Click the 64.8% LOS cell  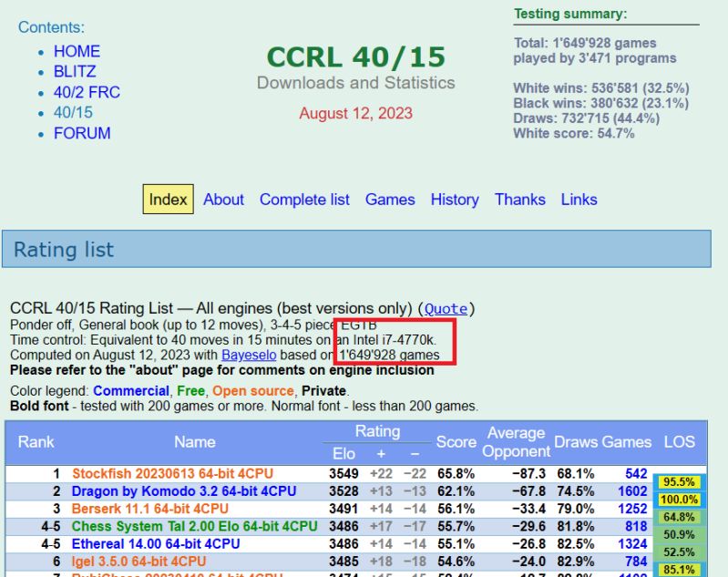(x=679, y=517)
